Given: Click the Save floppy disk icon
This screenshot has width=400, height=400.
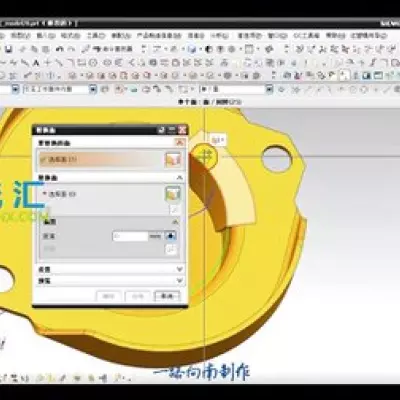Looking at the screenshot, I should [x=8, y=49].
